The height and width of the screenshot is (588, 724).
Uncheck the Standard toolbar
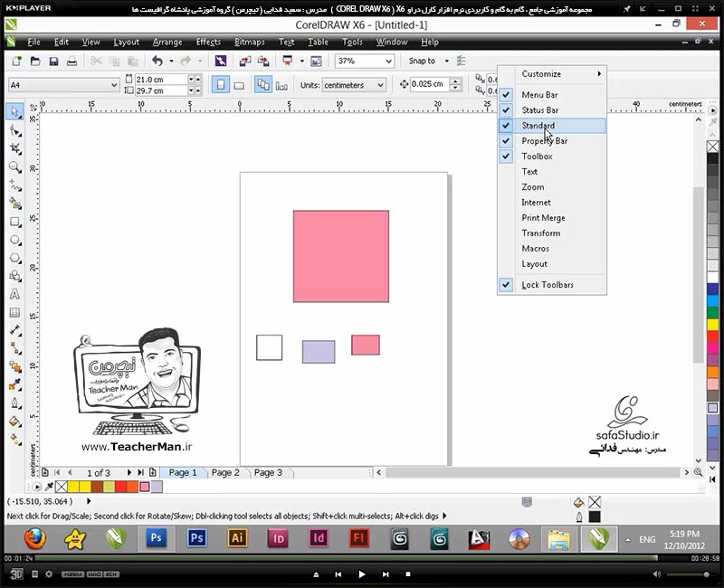point(552,126)
